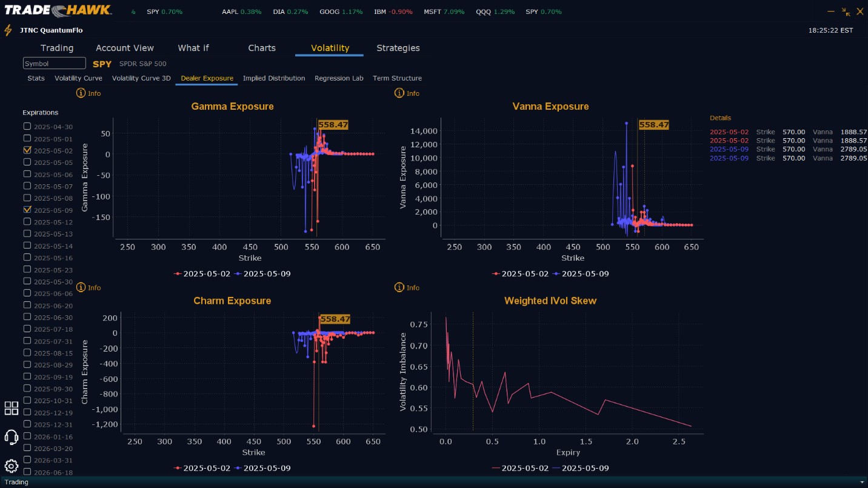Click the lightning bolt icon beside JTNC QuantumFlo
The height and width of the screenshot is (488, 868).
pos(8,30)
